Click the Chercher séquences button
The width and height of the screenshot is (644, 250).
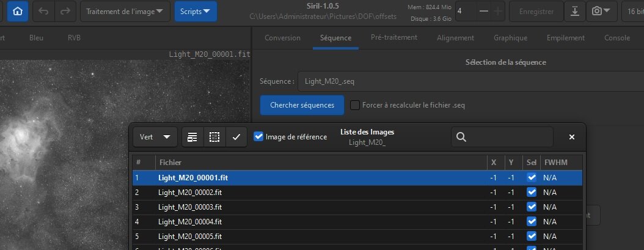click(x=302, y=105)
